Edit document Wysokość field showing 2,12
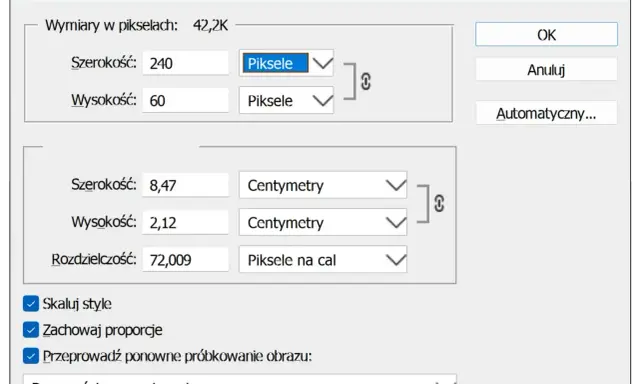Viewport: 640px width, 384px height. coord(185,222)
